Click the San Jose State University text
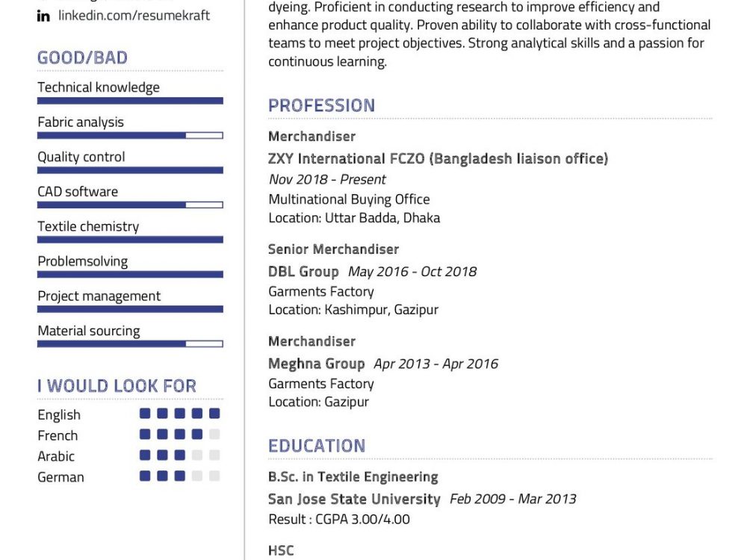This screenshot has height=560, width=747. click(354, 499)
